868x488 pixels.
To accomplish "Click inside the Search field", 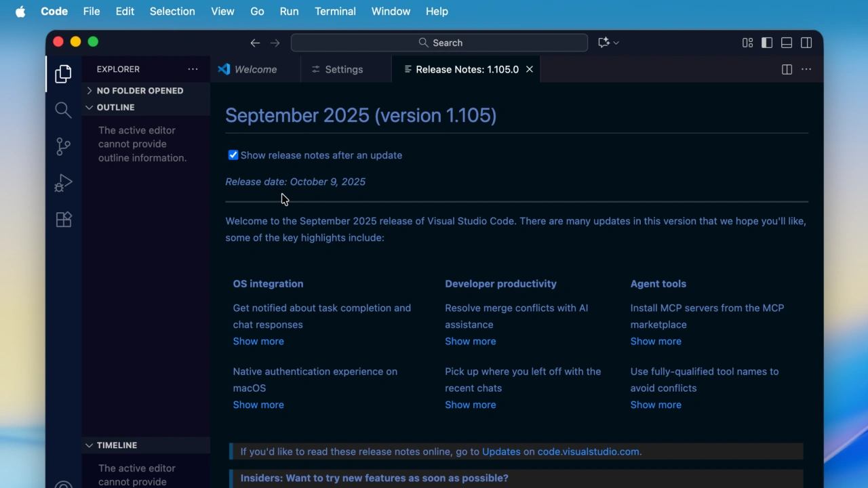I will [x=439, y=42].
